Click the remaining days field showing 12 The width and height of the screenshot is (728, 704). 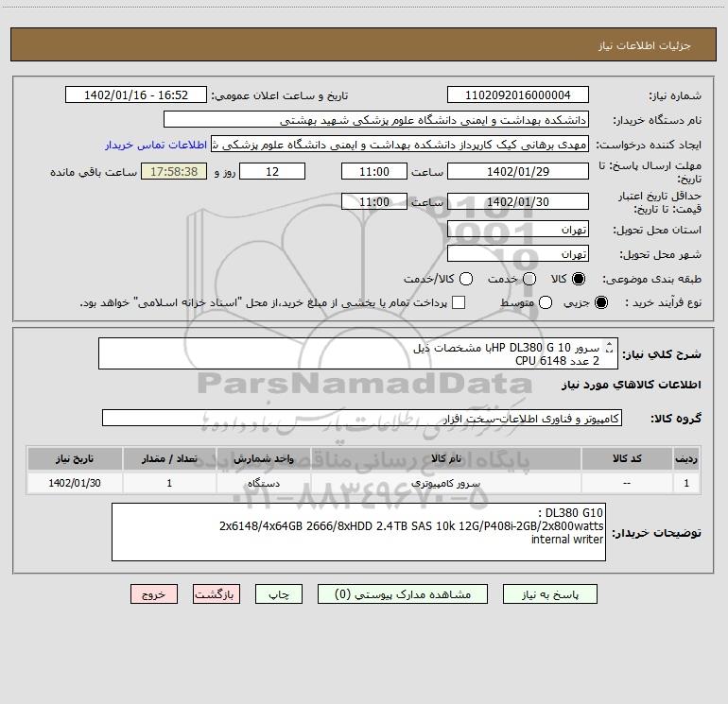click(272, 171)
